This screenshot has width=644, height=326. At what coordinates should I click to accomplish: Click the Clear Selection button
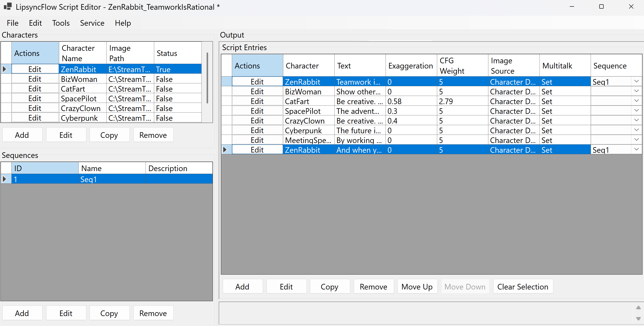523,286
